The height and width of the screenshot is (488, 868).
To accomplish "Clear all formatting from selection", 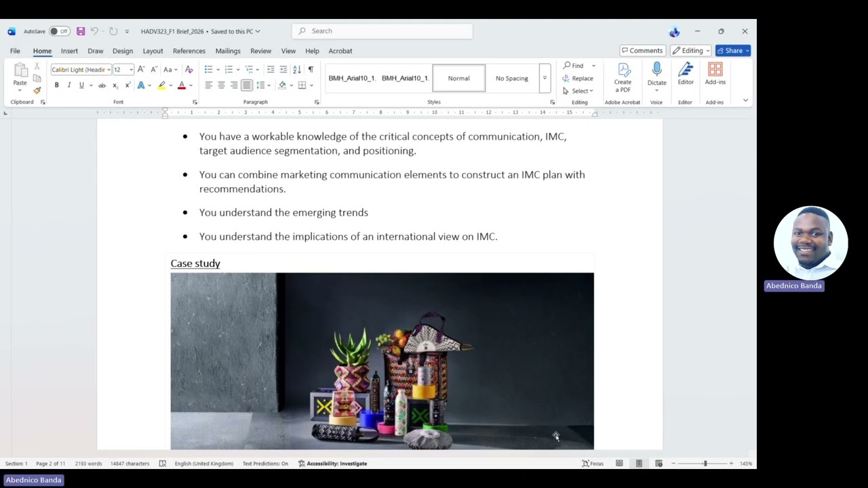I will coord(189,69).
